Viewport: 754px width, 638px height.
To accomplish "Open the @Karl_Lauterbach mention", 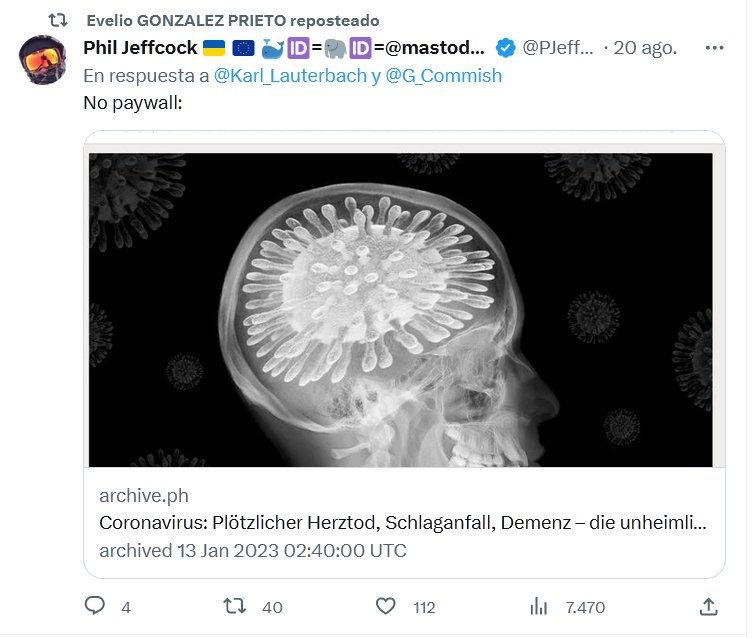I will (290, 75).
